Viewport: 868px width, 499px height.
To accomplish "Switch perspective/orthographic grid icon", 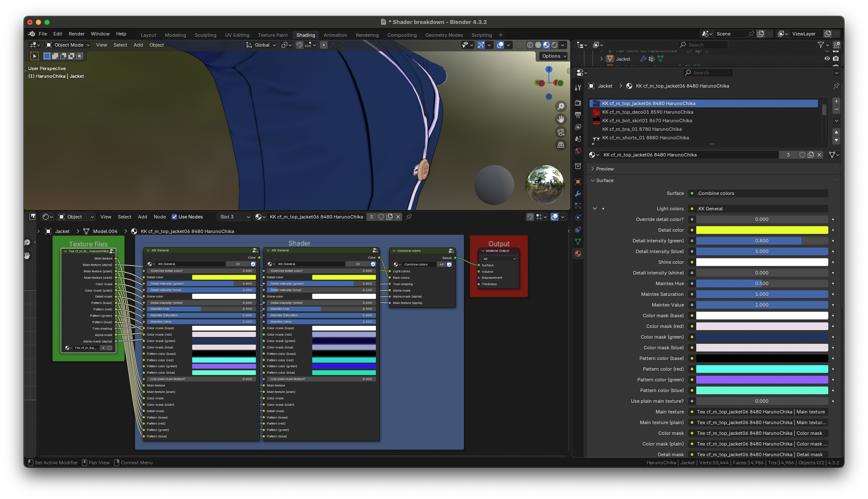I will coord(561,145).
